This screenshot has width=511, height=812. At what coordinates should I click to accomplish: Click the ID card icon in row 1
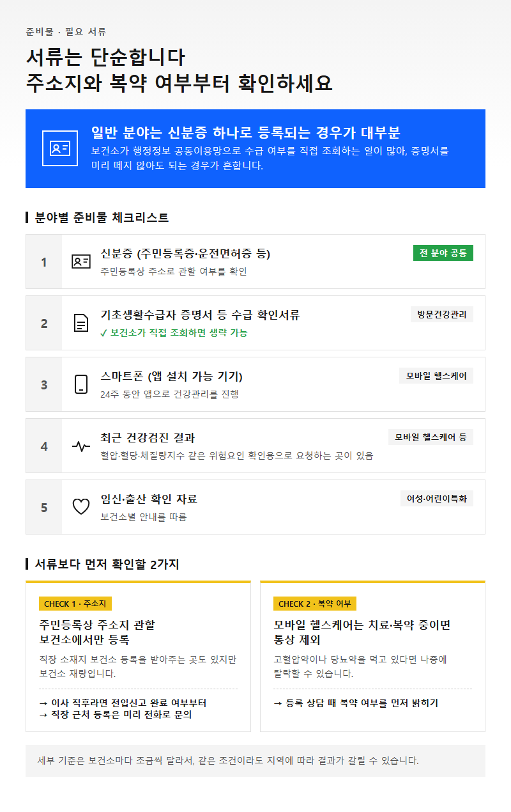[x=81, y=262]
